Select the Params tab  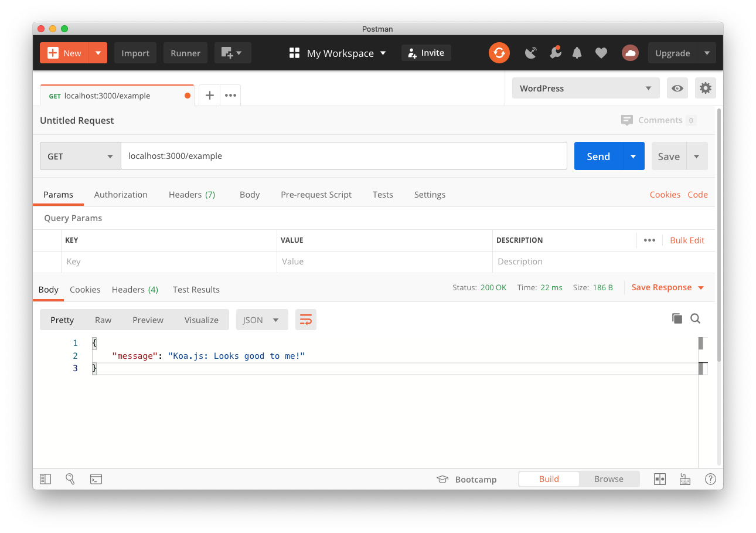58,194
